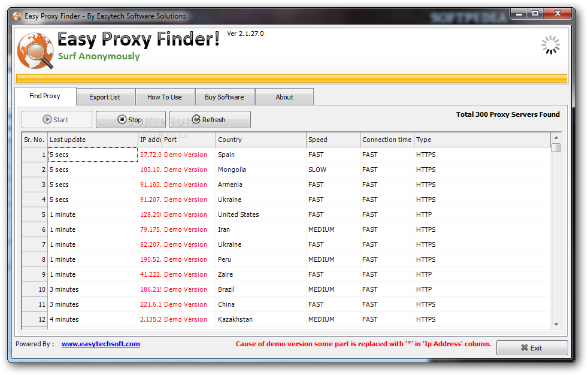Click the loading spinner icon

click(550, 45)
